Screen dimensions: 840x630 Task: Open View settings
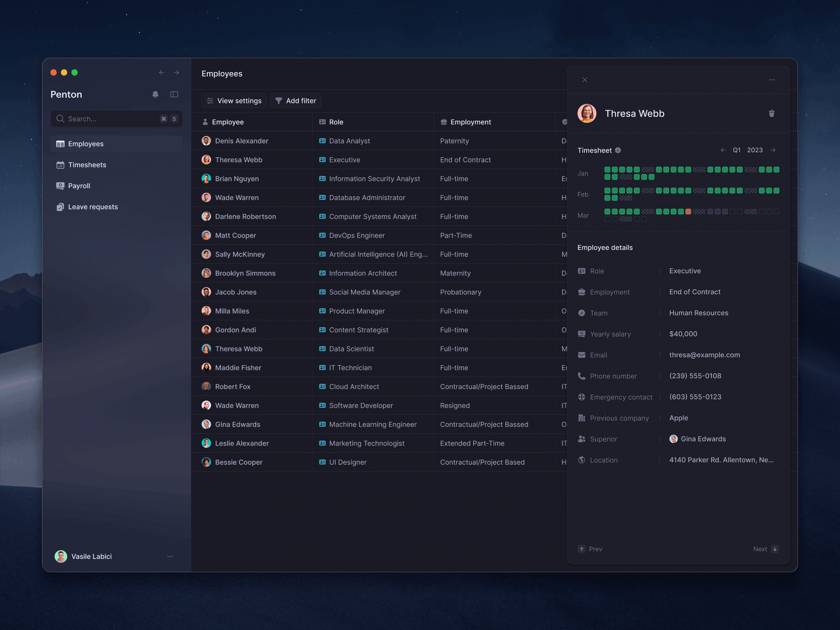(x=234, y=101)
